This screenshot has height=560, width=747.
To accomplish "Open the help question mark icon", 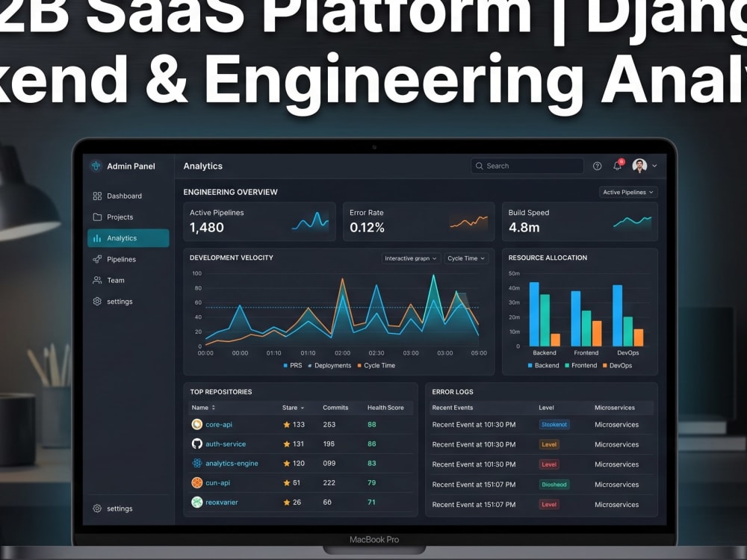I will (597, 166).
